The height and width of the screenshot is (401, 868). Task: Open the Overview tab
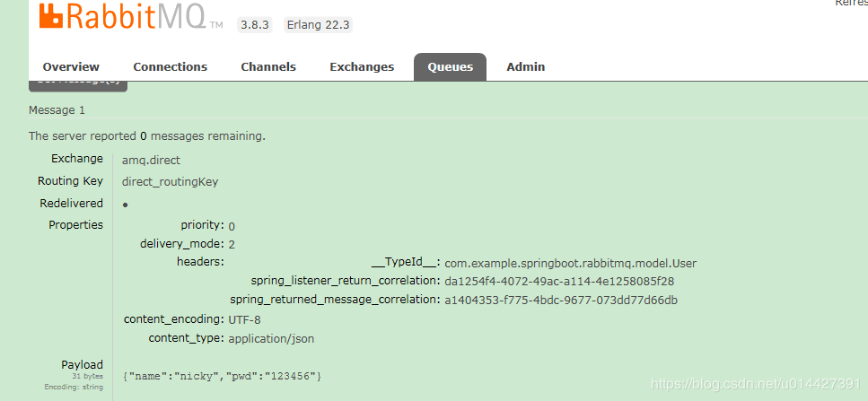[x=71, y=67]
